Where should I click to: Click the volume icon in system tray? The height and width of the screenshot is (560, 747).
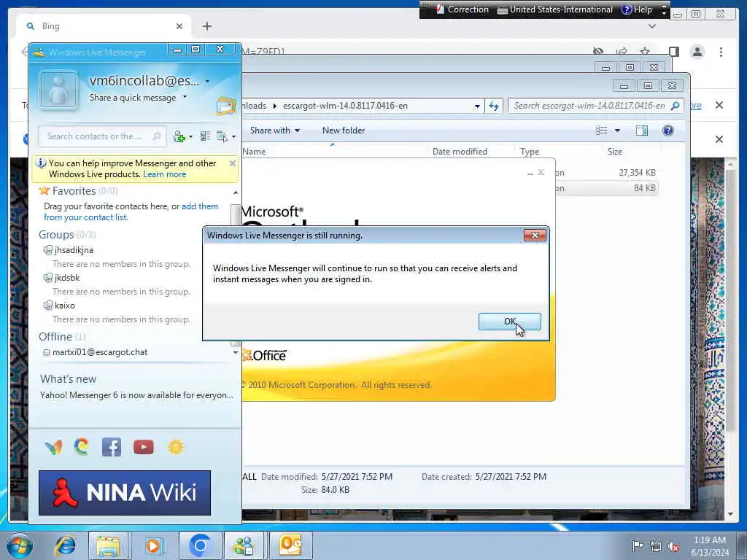673,547
